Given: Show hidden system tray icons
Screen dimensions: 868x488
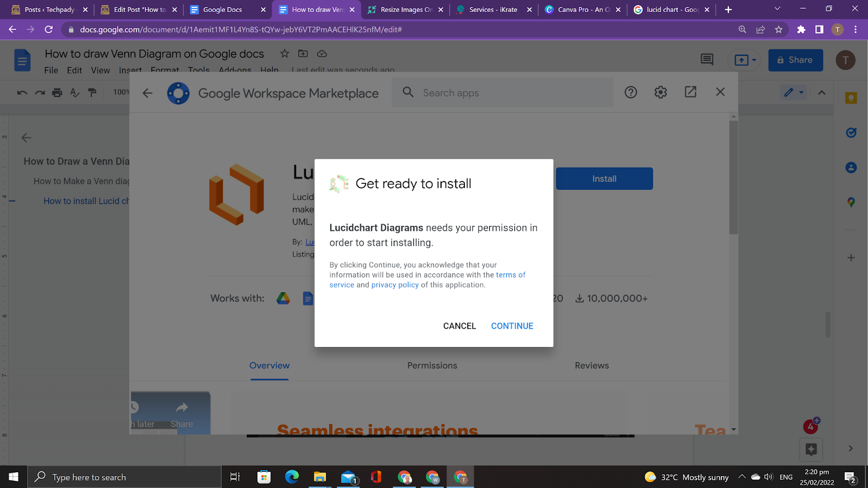Looking at the screenshot, I should tap(742, 477).
